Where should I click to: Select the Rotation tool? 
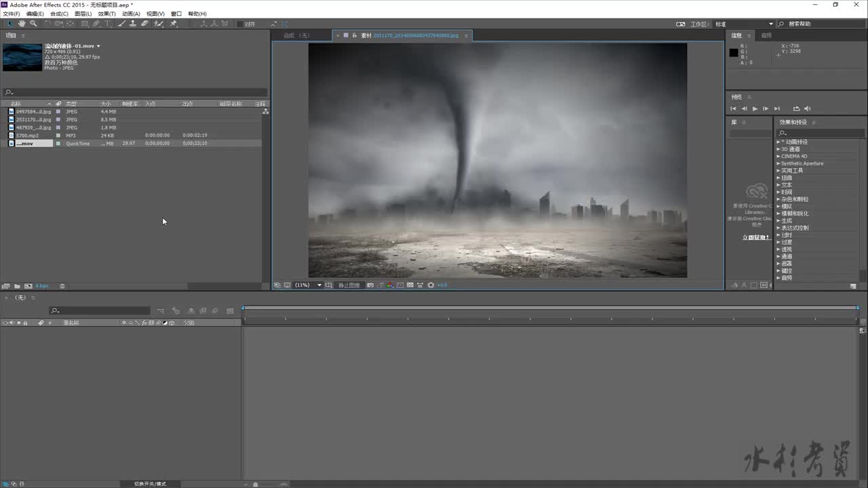point(47,24)
